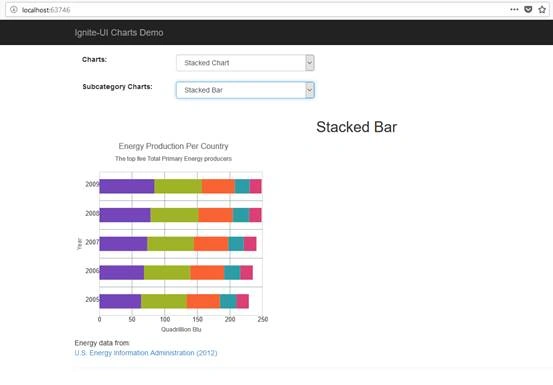Click the purple segment of 2005 bar
Screen dimensions: 553x385
[x=120, y=301]
